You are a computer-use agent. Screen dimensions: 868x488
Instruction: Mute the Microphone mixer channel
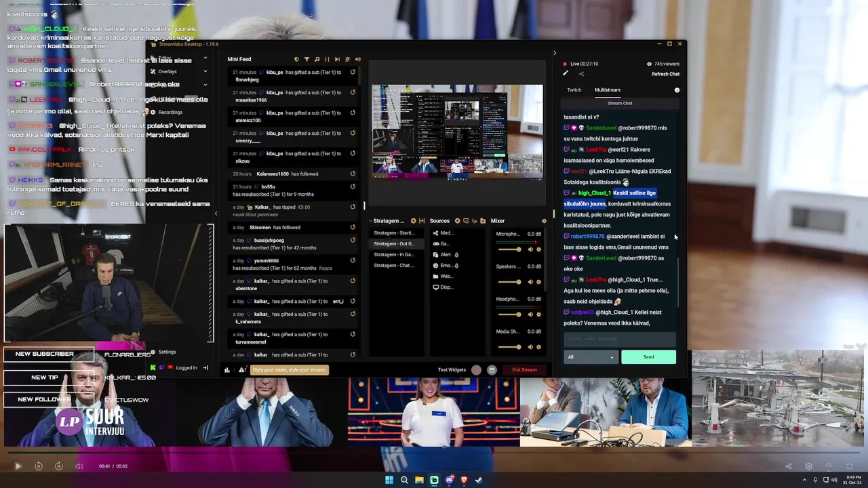(x=530, y=249)
